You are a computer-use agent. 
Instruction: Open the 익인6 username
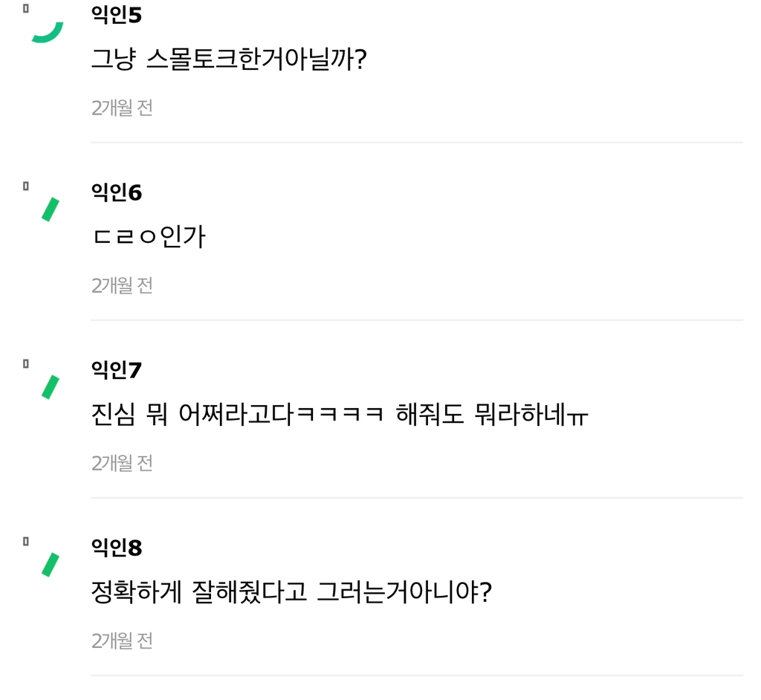[x=116, y=193]
